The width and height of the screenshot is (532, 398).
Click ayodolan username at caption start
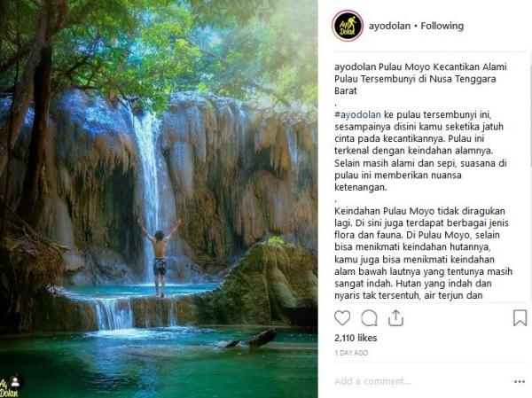[x=356, y=66]
